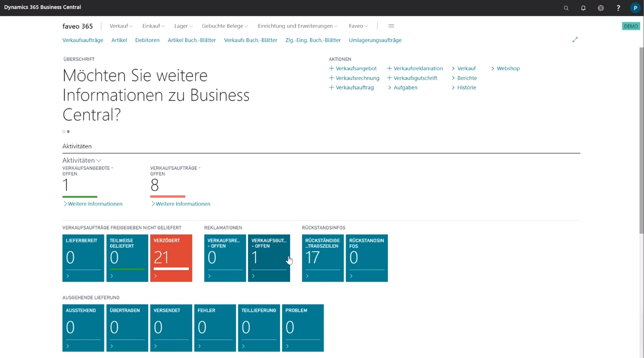Image resolution: width=644 pixels, height=358 pixels.
Task: Open the Verkaufsangebote offen count 1
Action: (66, 185)
